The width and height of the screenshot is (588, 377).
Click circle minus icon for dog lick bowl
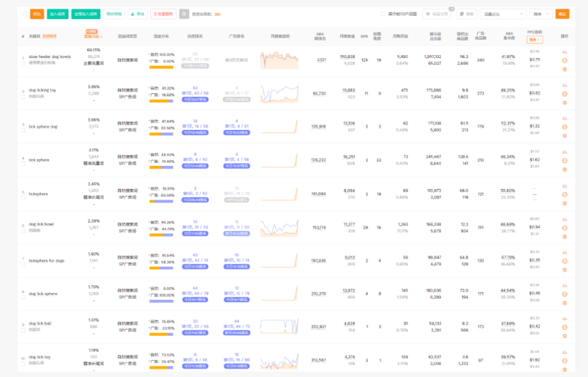pos(564,228)
